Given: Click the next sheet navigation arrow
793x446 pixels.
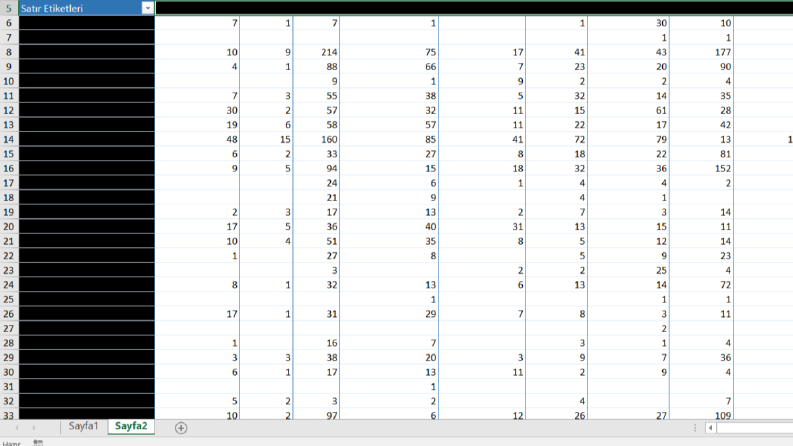Looking at the screenshot, I should pyautogui.click(x=34, y=428).
